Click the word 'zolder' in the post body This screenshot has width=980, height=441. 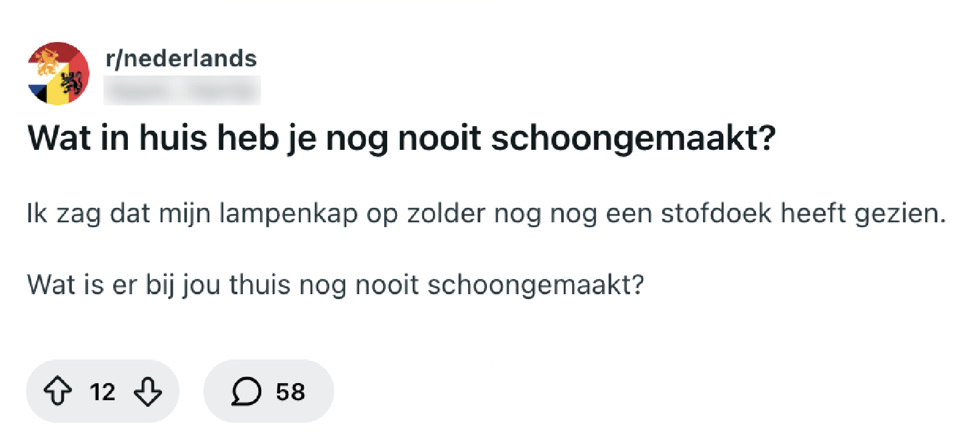(x=446, y=214)
